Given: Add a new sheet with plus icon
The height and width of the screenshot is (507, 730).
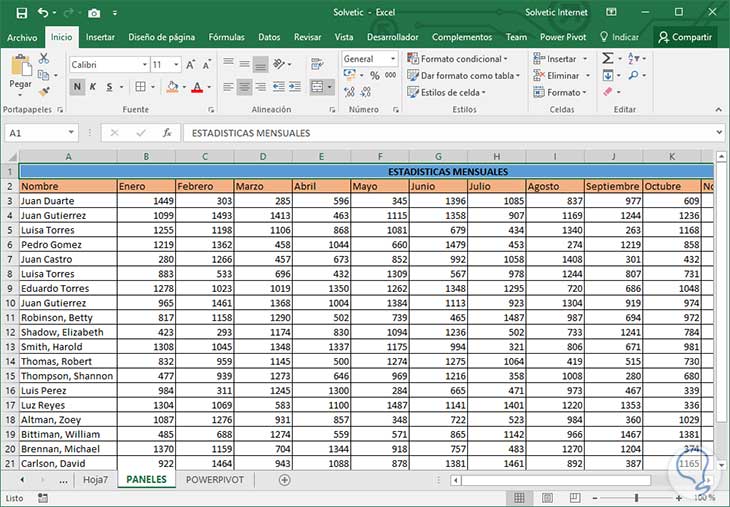Looking at the screenshot, I should [284, 480].
